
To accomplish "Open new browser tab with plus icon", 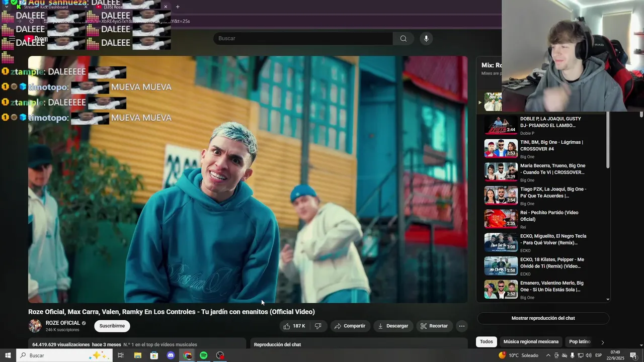I will [178, 7].
